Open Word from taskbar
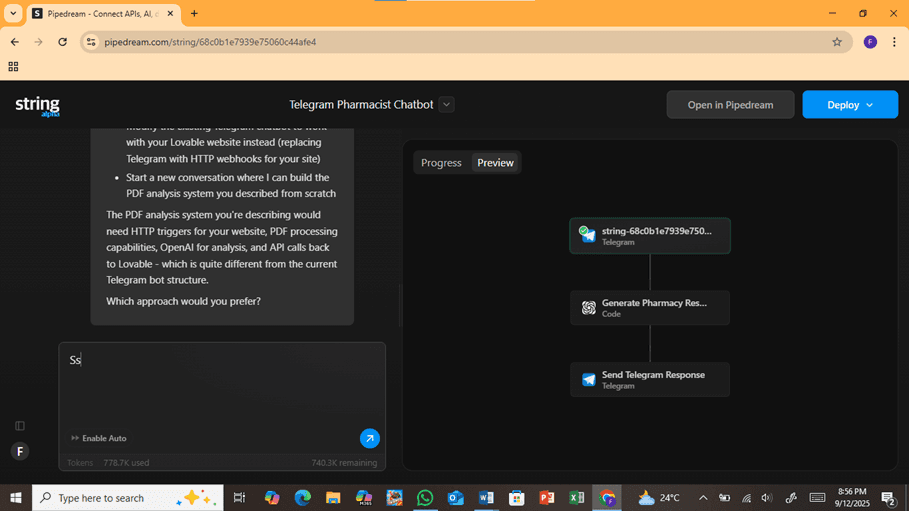 [486, 498]
